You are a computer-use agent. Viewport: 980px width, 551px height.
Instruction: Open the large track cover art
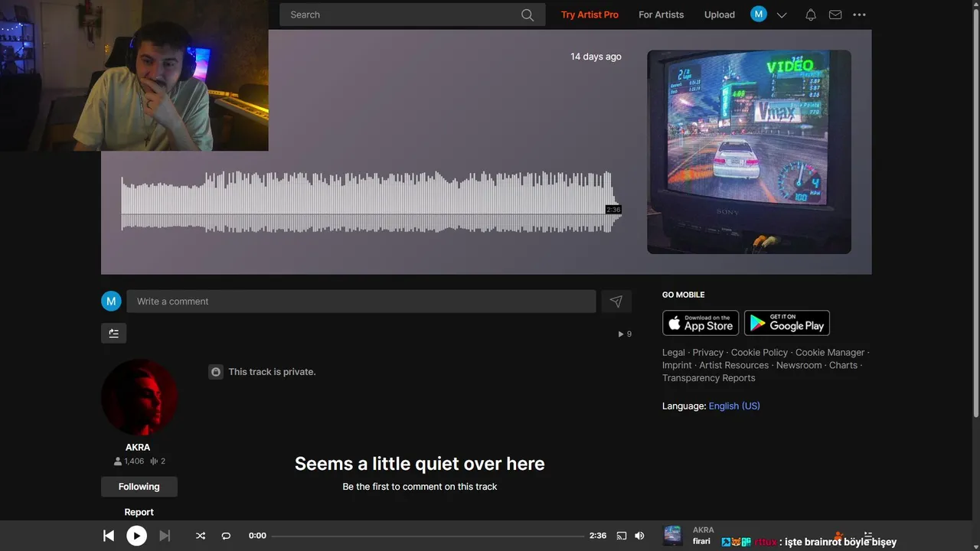(749, 152)
